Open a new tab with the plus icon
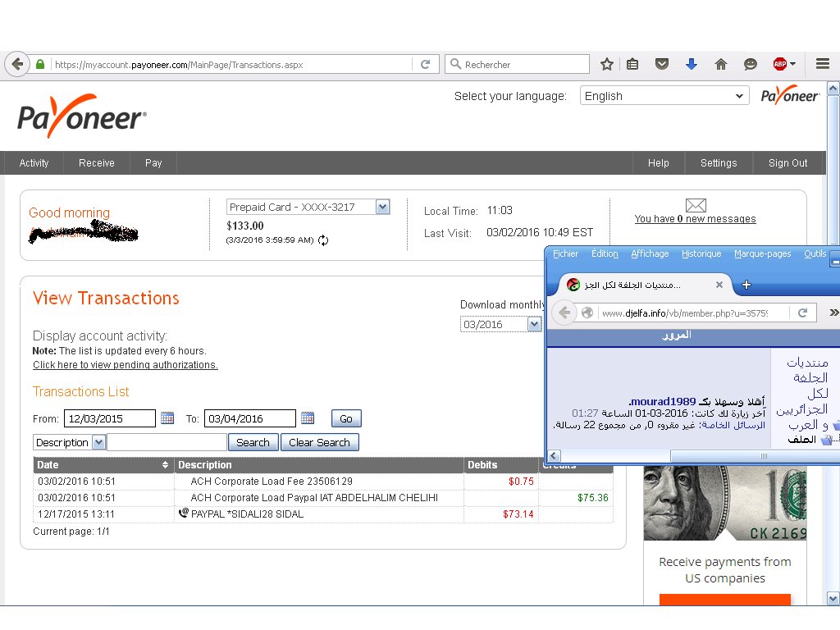 746,285
